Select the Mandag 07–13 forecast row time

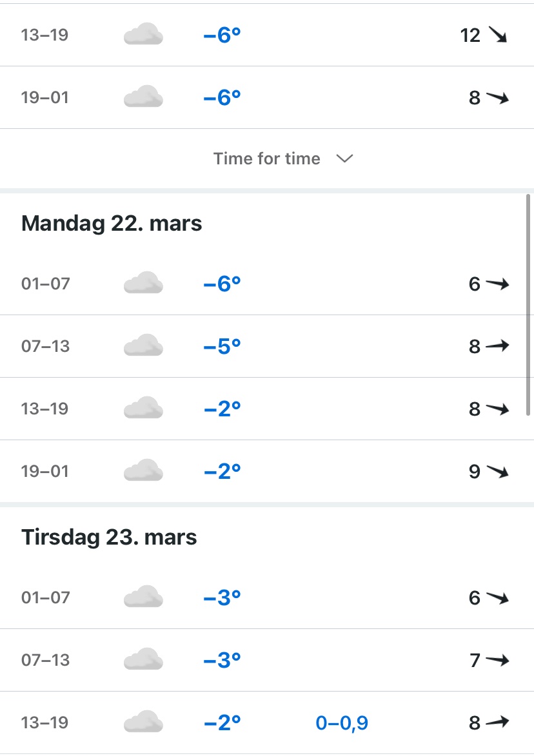45,346
